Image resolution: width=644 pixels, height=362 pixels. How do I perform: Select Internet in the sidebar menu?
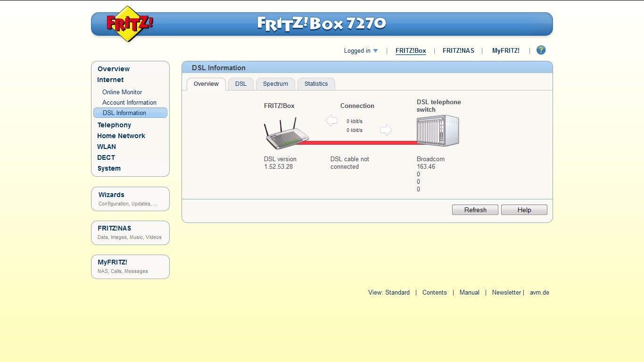(110, 80)
